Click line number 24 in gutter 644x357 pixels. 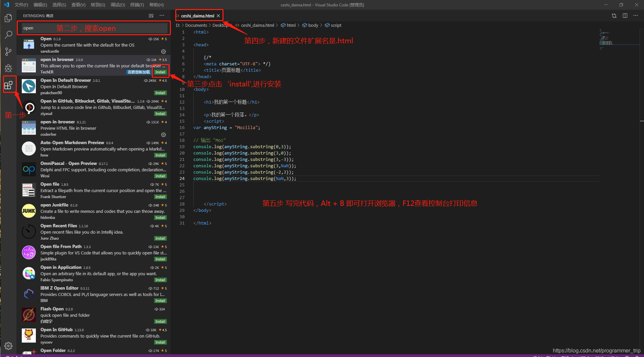182,178
